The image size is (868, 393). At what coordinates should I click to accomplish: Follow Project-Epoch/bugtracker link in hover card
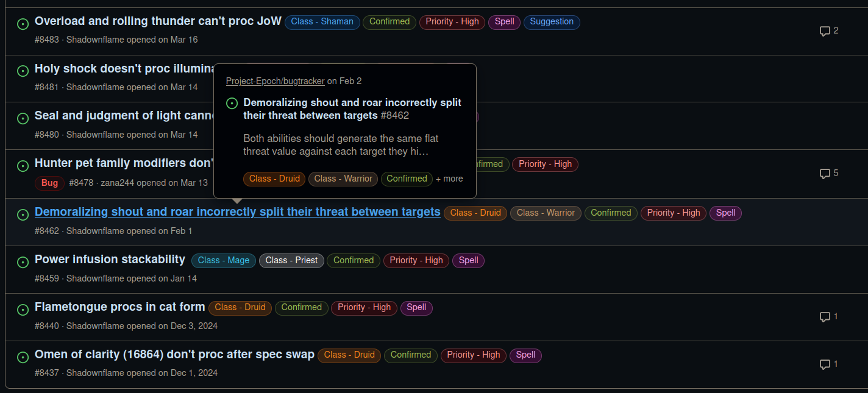point(275,81)
